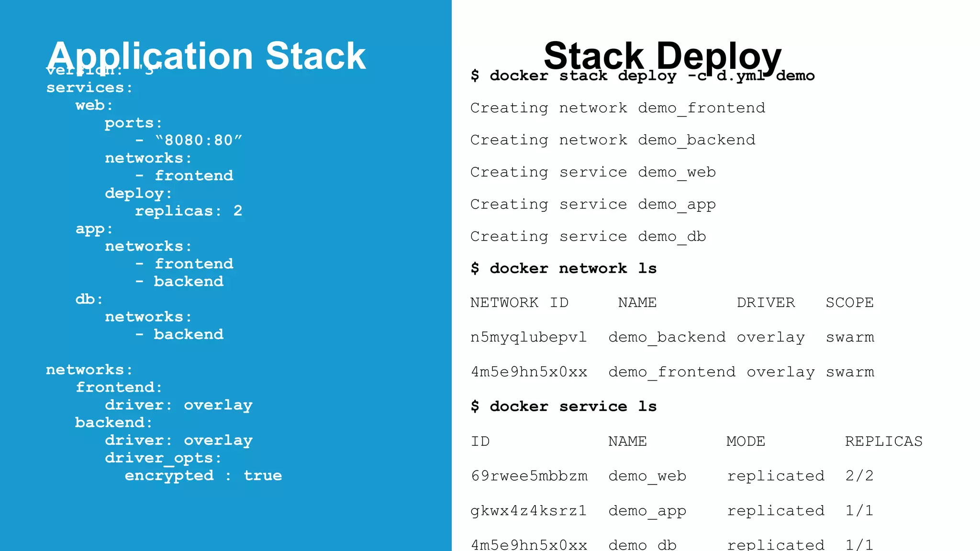
Task: Click the demo_frontend network name in table
Action: click(672, 372)
